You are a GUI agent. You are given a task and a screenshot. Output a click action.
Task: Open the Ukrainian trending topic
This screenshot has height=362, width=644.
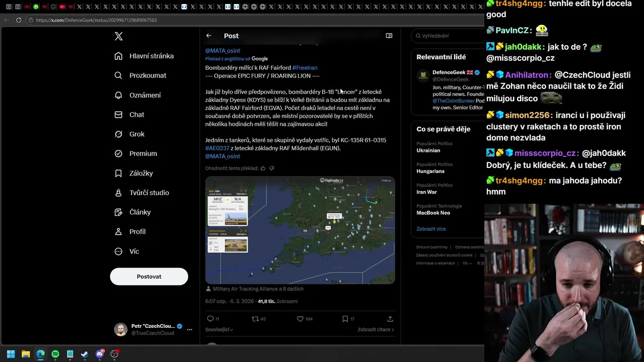pos(428,150)
